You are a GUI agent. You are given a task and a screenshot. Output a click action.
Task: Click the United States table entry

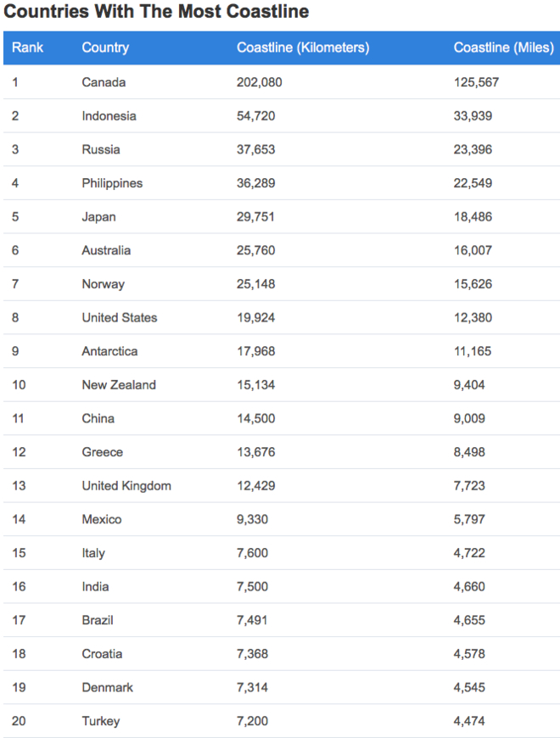coord(120,317)
